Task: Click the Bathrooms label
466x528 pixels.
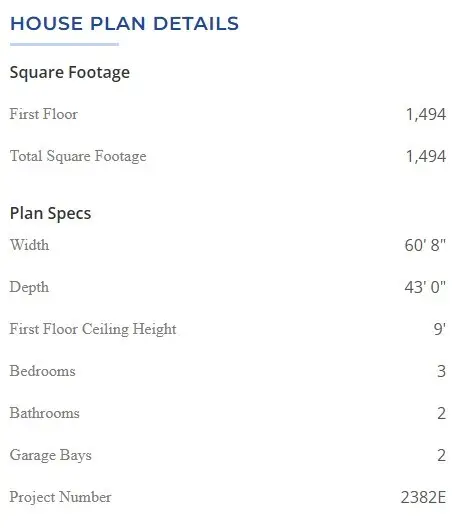Action: tap(45, 413)
